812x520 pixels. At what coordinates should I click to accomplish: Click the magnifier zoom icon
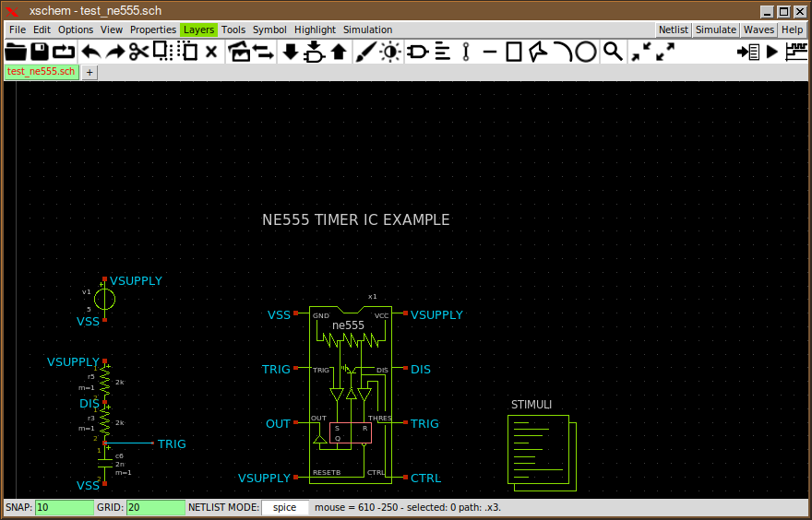point(613,52)
